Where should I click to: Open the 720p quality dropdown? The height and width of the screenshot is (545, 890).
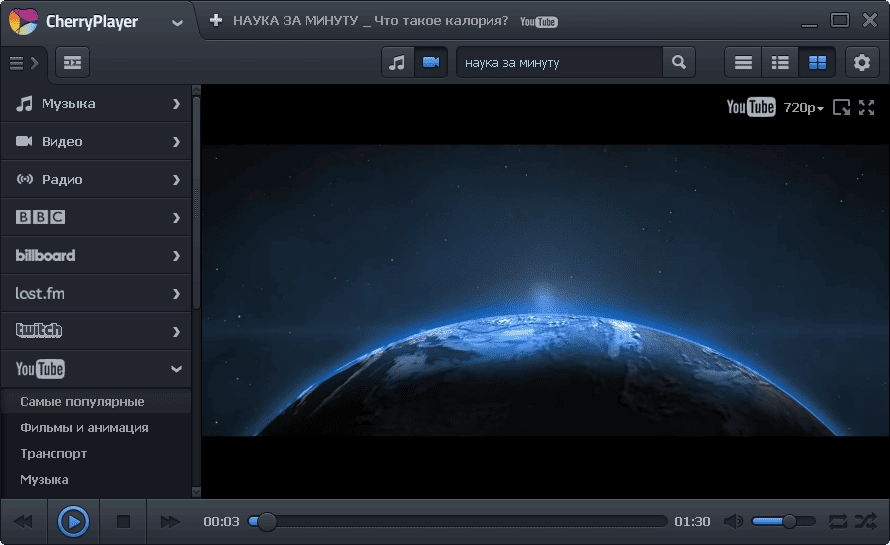[x=803, y=107]
